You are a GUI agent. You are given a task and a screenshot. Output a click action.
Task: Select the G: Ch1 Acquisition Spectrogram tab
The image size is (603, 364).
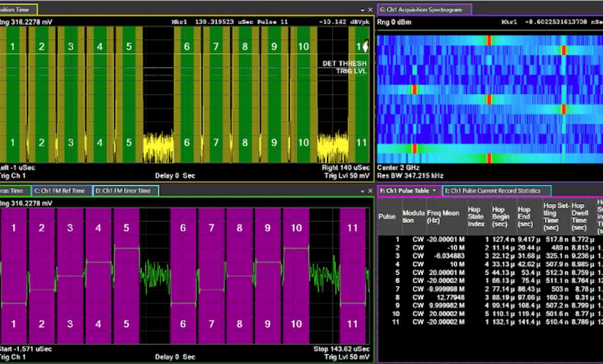tap(424, 9)
